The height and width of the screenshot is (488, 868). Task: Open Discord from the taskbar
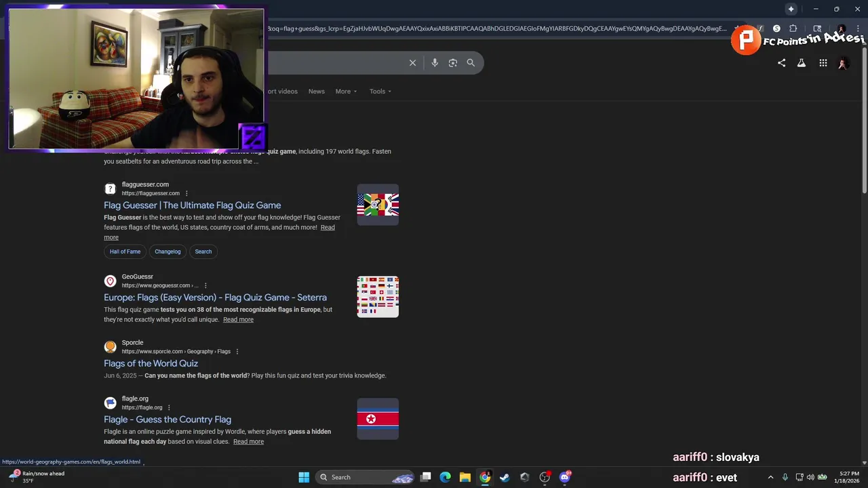pyautogui.click(x=565, y=477)
